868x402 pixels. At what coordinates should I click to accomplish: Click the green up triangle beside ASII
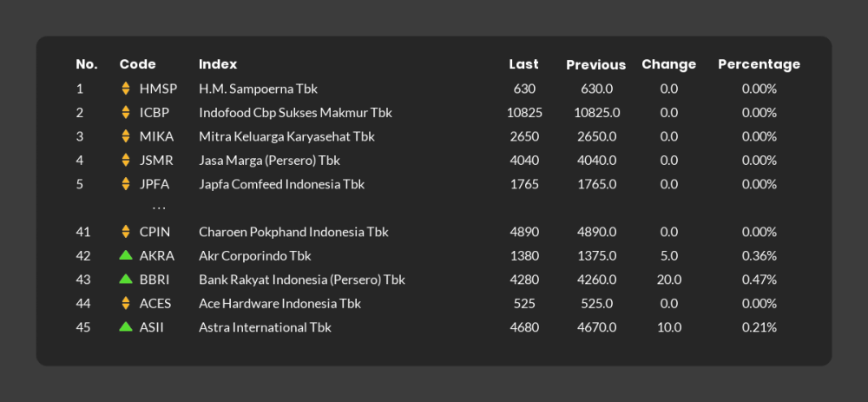tap(126, 327)
